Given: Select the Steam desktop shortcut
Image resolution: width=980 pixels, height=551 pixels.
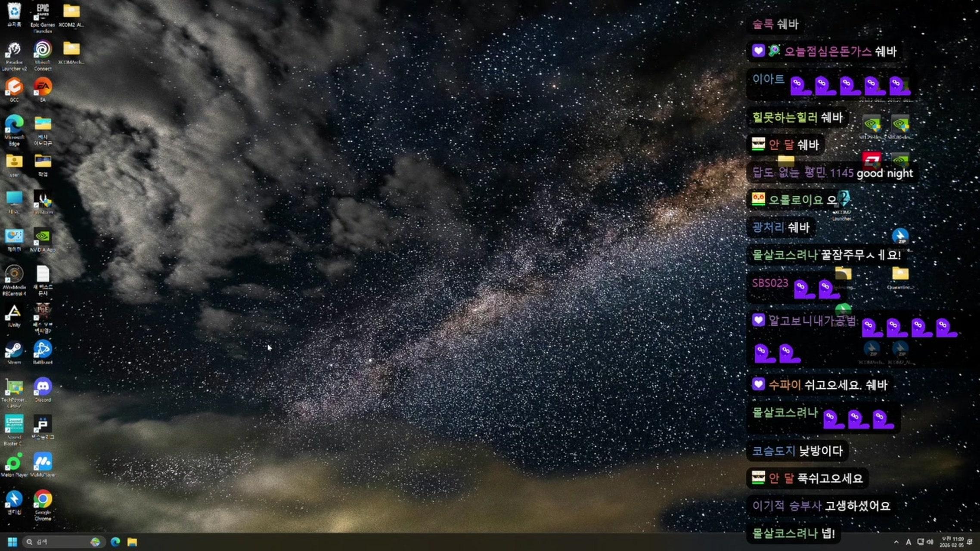Looking at the screenshot, I should click(x=14, y=350).
